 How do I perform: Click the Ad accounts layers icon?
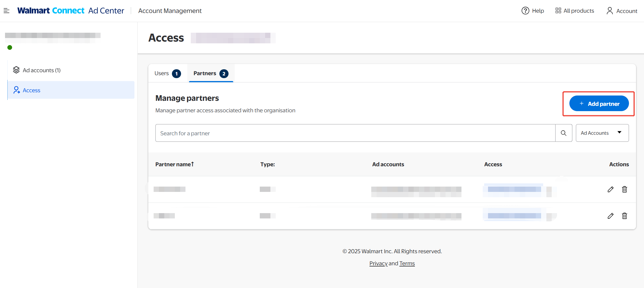(16, 70)
